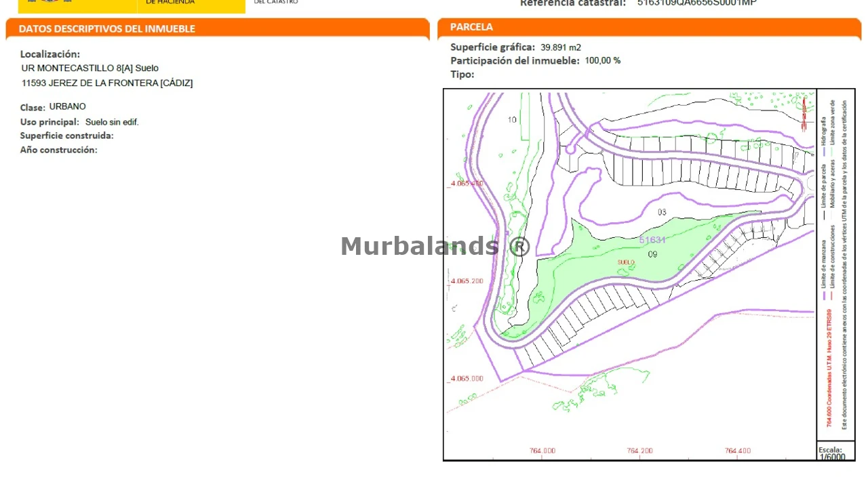The height and width of the screenshot is (488, 868).
Task: Click the "DATOS DESCRIPTIVOS DEL INMUEBLE" section header
Action: click(217, 29)
